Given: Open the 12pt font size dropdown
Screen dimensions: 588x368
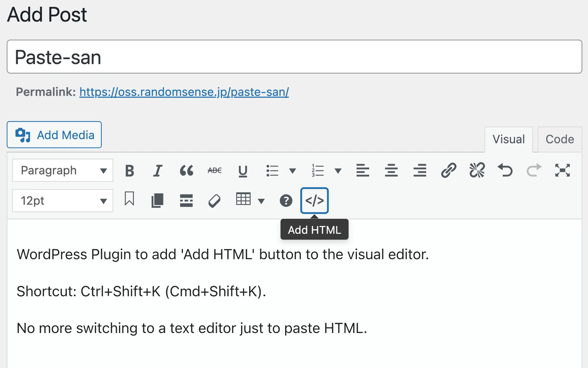Looking at the screenshot, I should 62,200.
